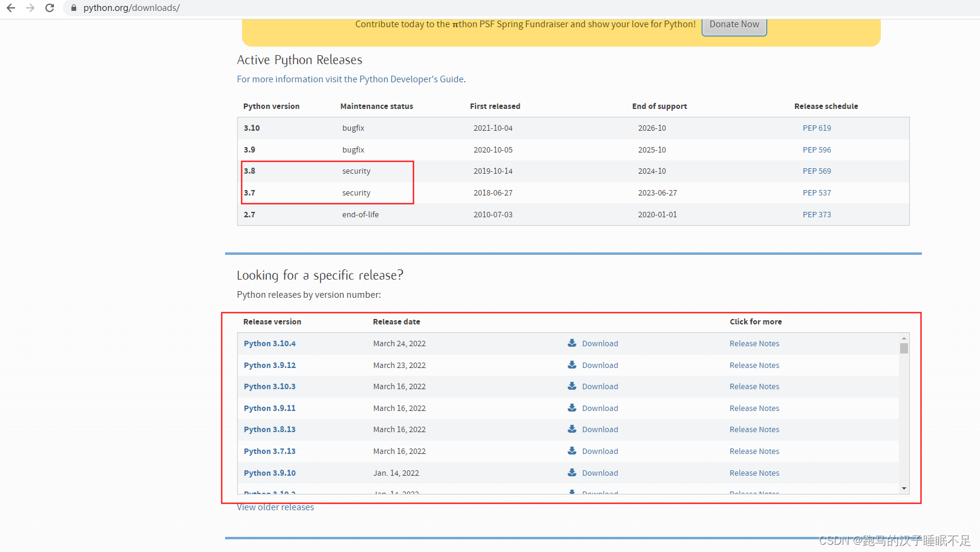This screenshot has height=552, width=980.
Task: Open PEP 619 release schedule
Action: [817, 128]
